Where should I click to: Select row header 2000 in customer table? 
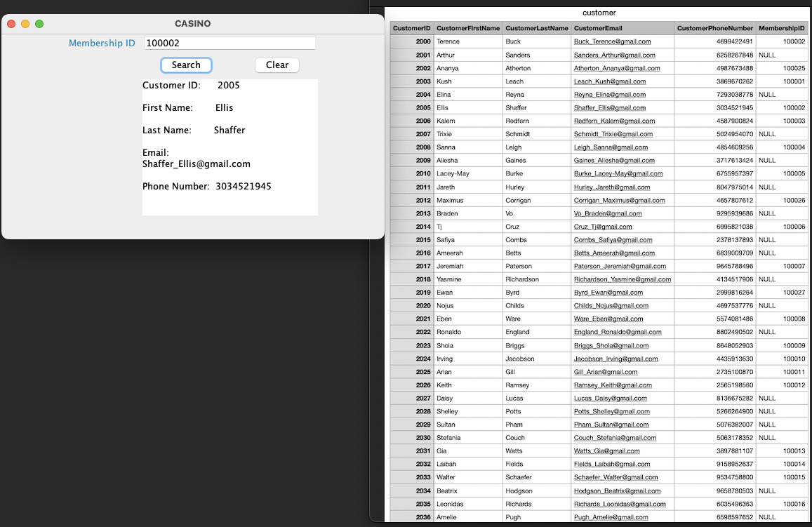[412, 41]
